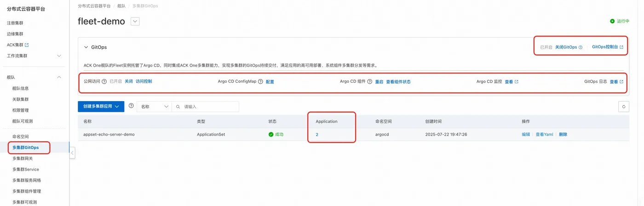Open the GitOps控制台 link
This screenshot has height=206, width=644.
[605, 47]
